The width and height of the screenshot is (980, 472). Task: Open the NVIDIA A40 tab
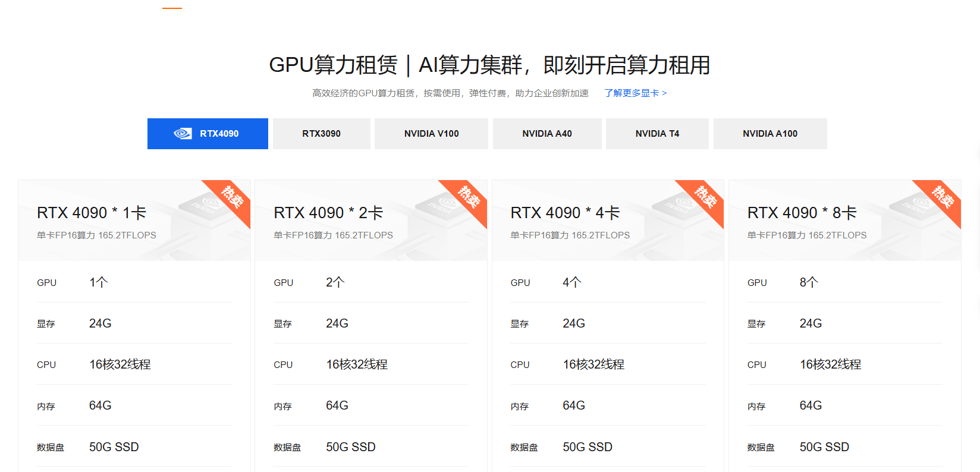pos(546,134)
